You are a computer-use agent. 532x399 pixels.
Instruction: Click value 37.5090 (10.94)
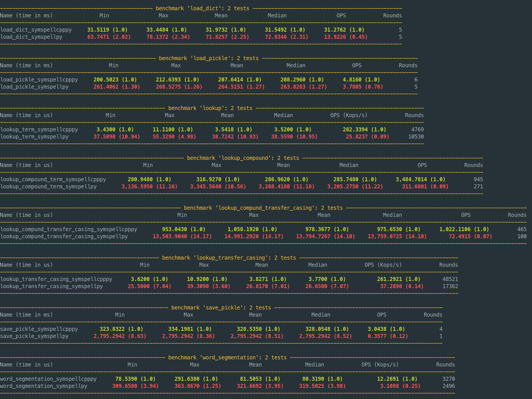(x=117, y=137)
